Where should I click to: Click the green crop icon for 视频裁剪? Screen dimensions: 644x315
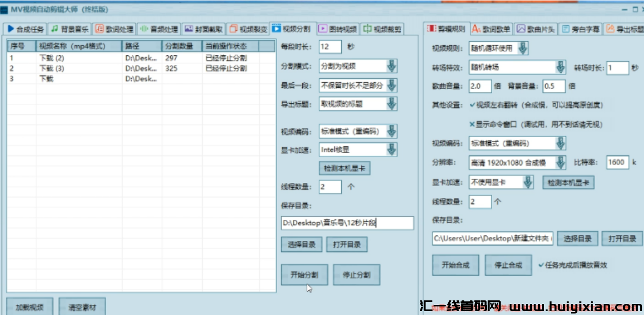point(367,29)
